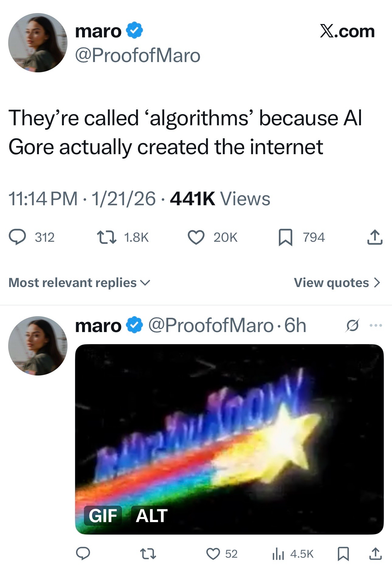Image resolution: width=392 pixels, height=568 pixels.
Task: Open View quotes link
Action: pos(337,282)
